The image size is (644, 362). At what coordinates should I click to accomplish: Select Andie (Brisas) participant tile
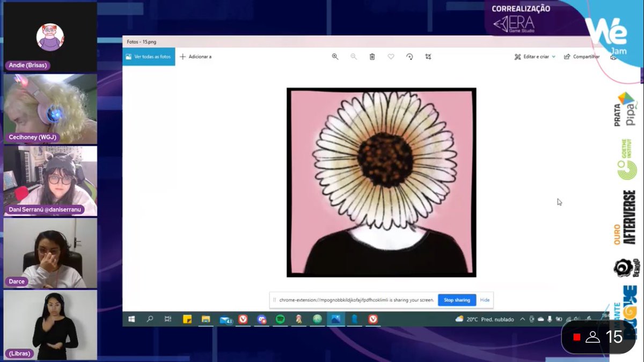coord(50,36)
